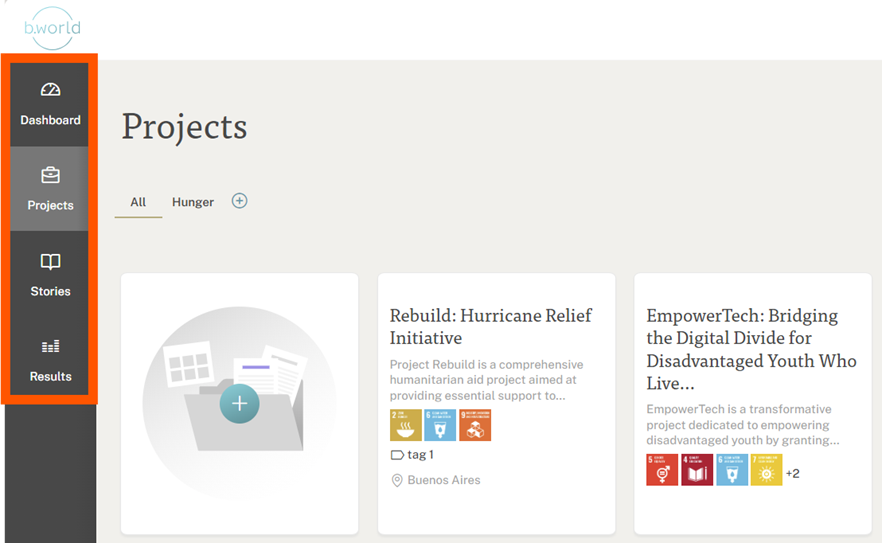Expand the +2 additional goals indicator
This screenshot has width=882, height=543.
(793, 473)
